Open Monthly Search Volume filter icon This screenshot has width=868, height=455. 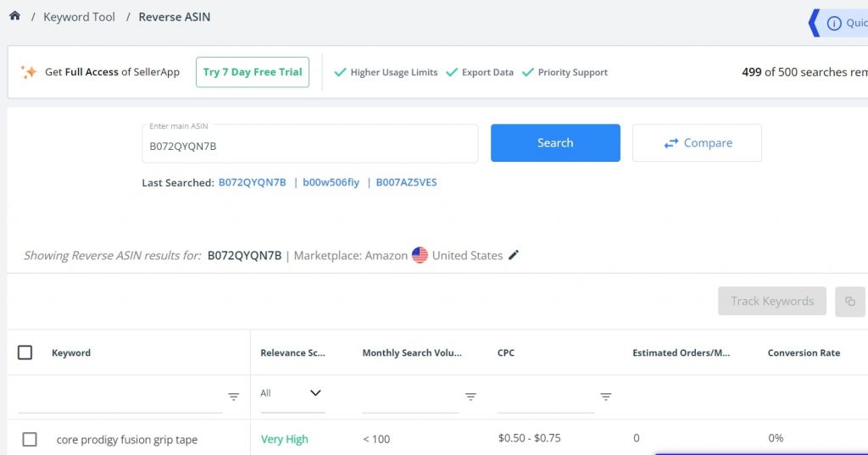click(470, 397)
